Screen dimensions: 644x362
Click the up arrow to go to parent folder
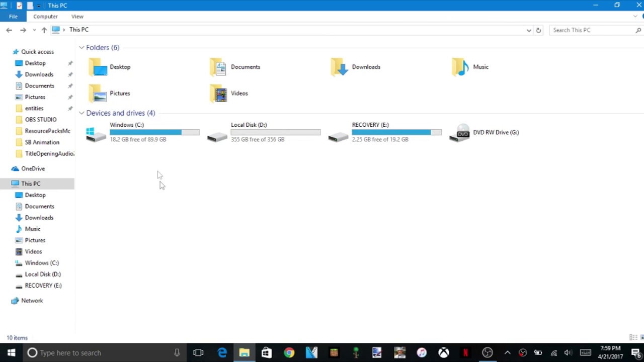44,30
